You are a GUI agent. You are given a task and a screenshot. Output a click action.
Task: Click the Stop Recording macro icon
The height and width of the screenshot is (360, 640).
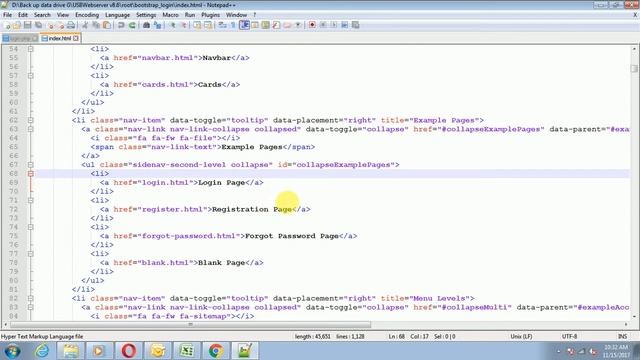pos(323,25)
